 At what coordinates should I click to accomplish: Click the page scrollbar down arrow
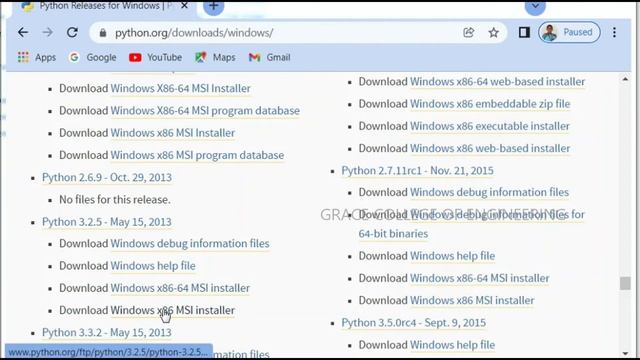click(x=625, y=353)
